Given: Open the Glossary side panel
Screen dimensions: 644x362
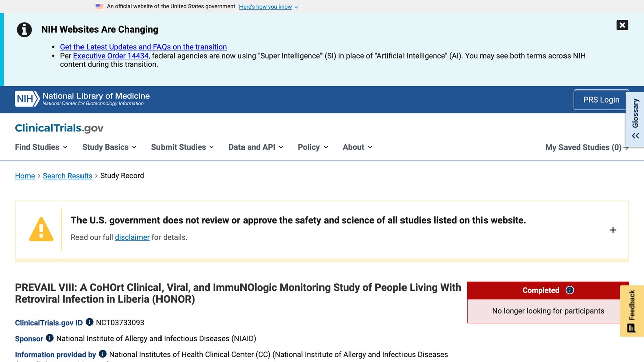Looking at the screenshot, I should (x=635, y=119).
